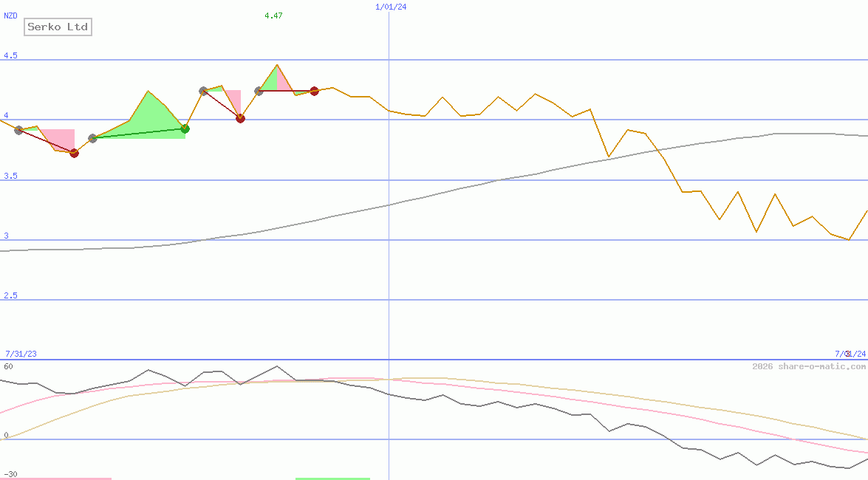
Task: Click the 4.5 price axis label
Action: [x=10, y=56]
